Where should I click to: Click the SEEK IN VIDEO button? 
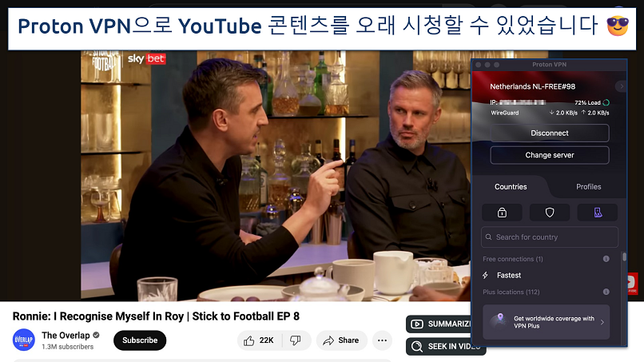click(x=446, y=346)
